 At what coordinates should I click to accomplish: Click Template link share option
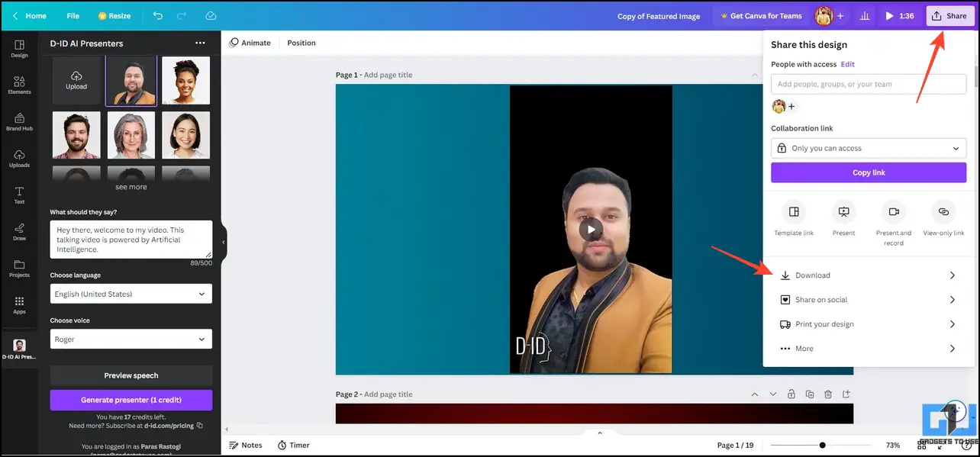pyautogui.click(x=794, y=218)
